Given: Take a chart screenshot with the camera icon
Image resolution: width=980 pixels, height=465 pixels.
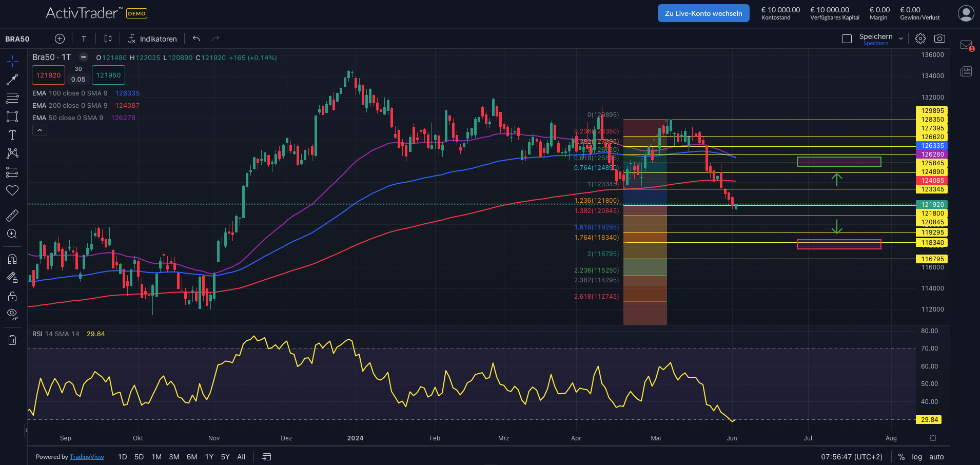Looking at the screenshot, I should point(940,38).
